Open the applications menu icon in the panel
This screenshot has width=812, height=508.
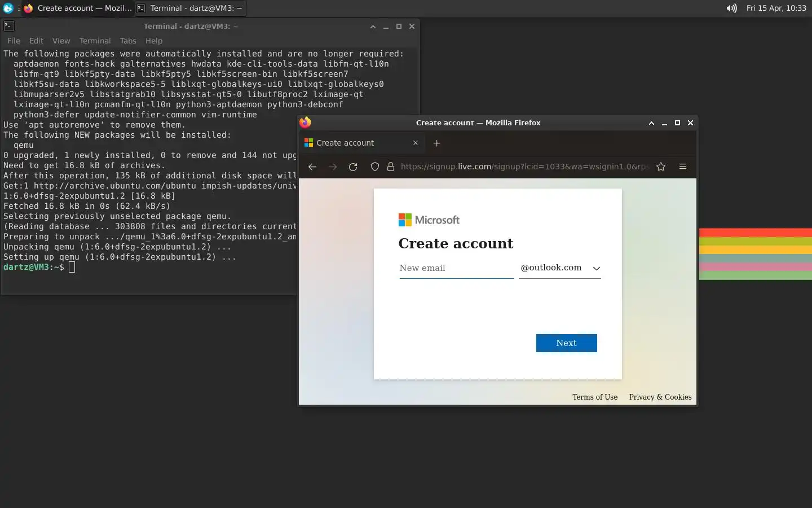pyautogui.click(x=8, y=8)
